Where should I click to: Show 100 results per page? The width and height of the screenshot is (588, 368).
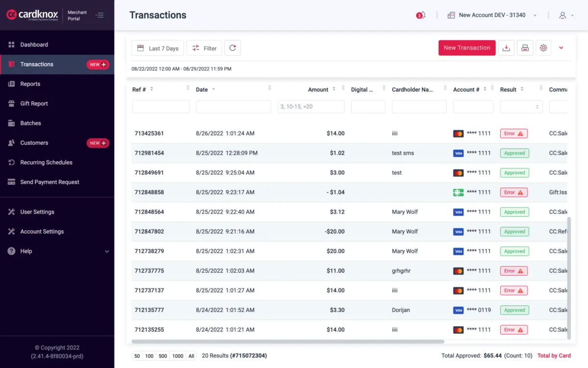[149, 356]
